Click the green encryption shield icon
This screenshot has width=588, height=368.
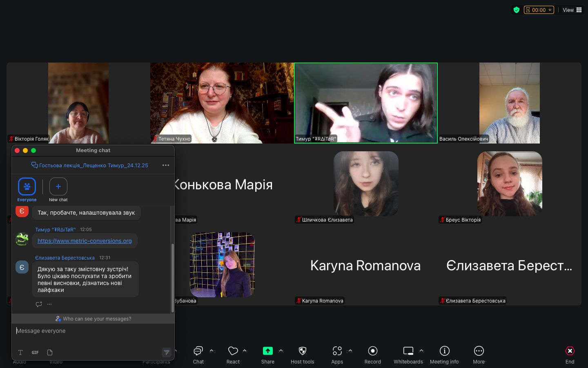click(x=517, y=10)
